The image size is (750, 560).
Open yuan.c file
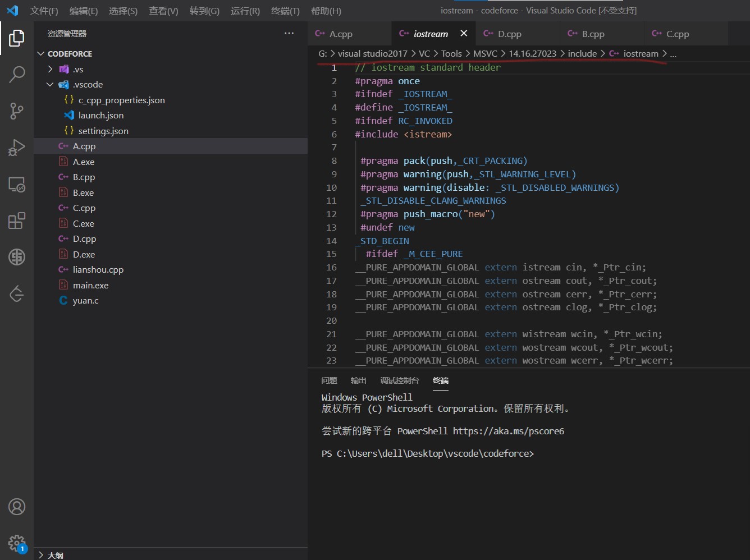click(171, 301)
